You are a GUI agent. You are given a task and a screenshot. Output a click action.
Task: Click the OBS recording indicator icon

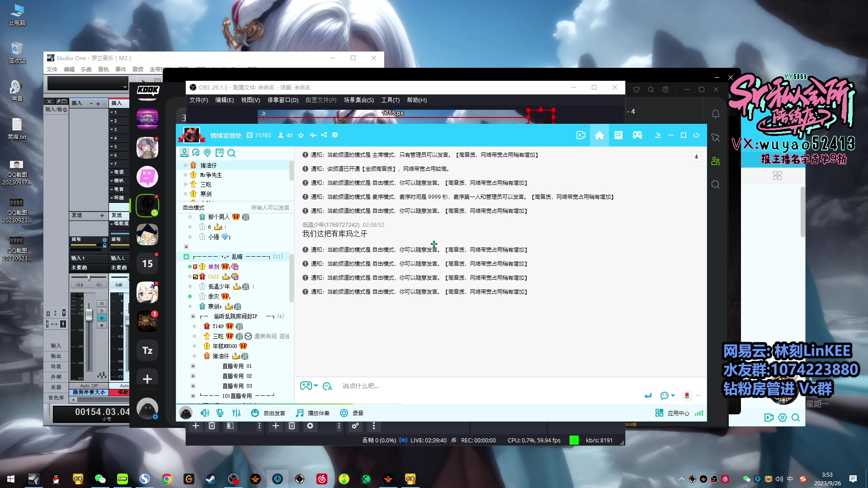[x=453, y=441]
